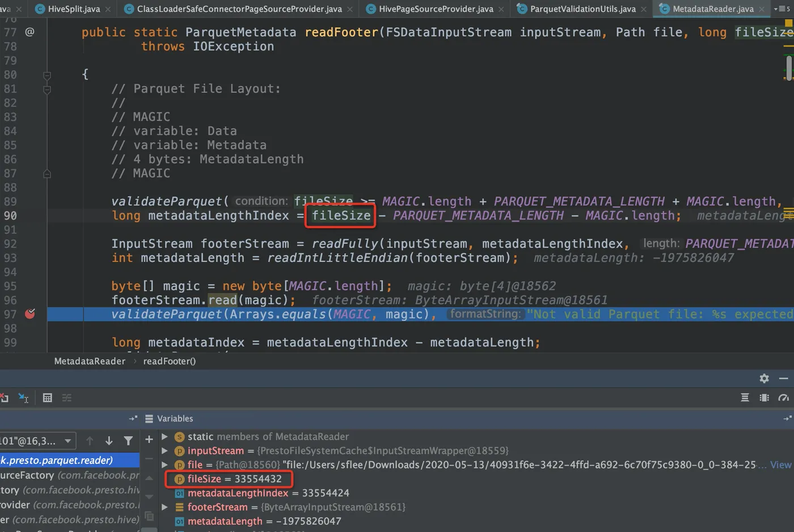The width and height of the screenshot is (794, 532).
Task: Collapse the comment block fold at line 81
Action: pos(47,89)
